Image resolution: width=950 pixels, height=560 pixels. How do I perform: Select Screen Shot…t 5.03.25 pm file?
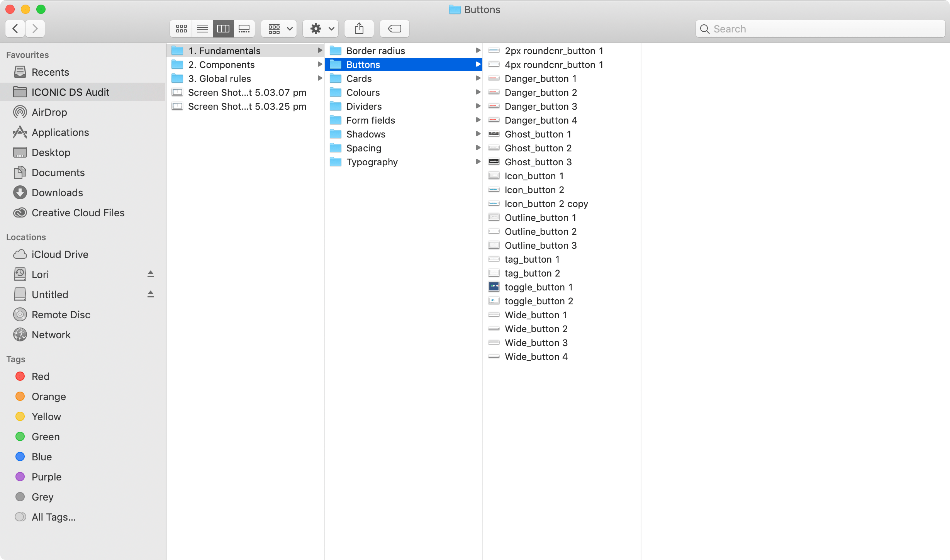click(x=246, y=106)
